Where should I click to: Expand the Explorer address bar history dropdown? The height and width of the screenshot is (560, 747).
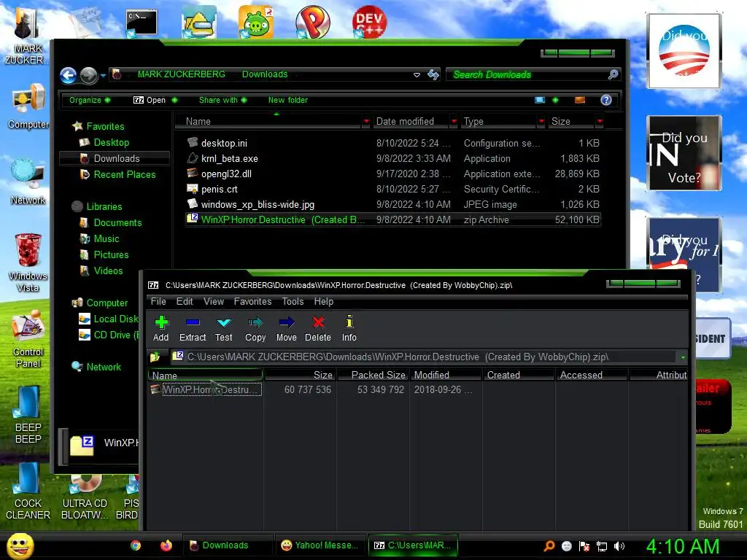(417, 75)
